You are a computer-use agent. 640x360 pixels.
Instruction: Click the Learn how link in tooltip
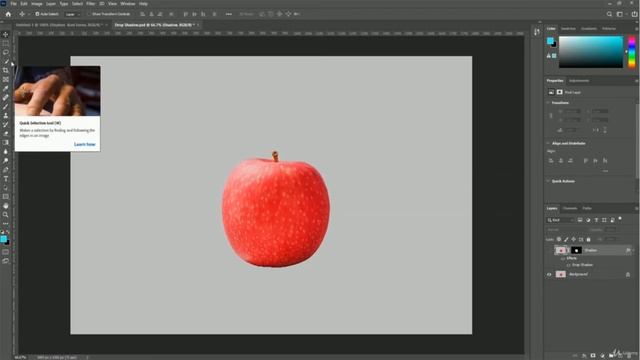tap(84, 144)
